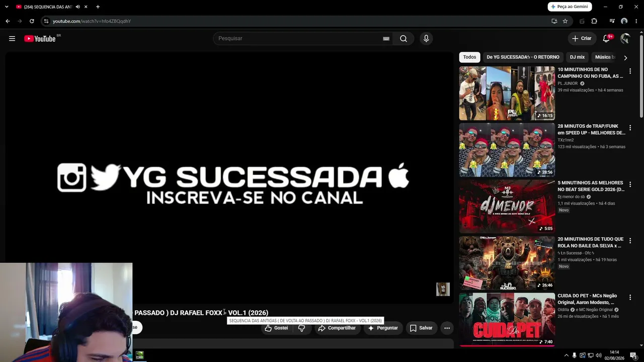Open the BAILE DA SELVA 26:46 thumbnail
The height and width of the screenshot is (362, 644).
coord(507,263)
